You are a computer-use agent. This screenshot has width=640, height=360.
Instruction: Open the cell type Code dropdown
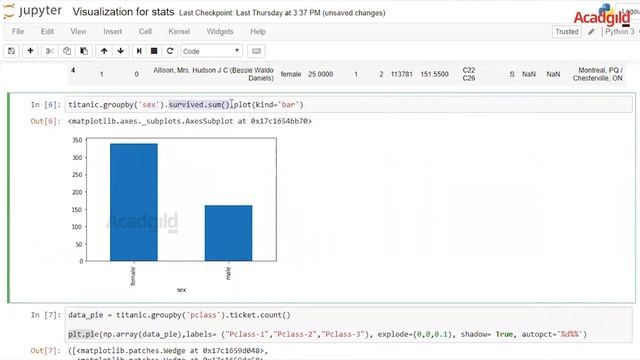(x=211, y=51)
